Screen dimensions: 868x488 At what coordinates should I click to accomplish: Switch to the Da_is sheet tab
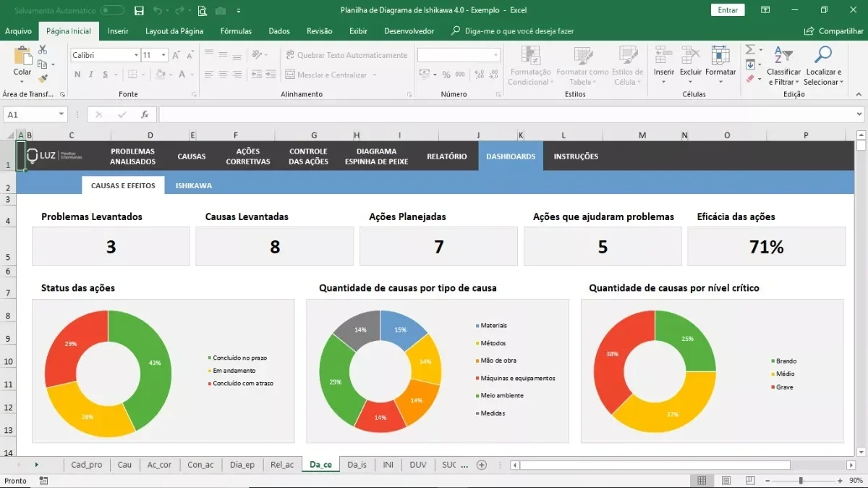pos(357,465)
